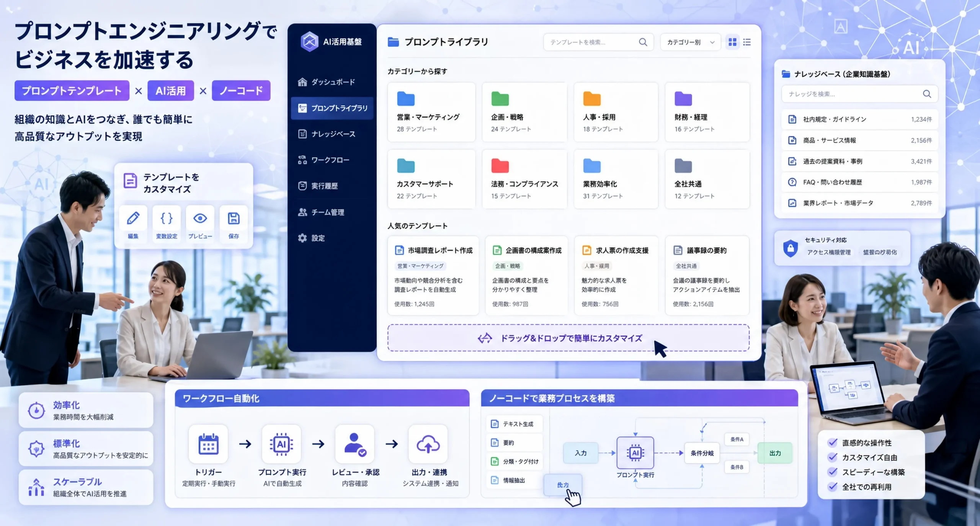The image size is (980, 526).
Task: Switch to list view
Action: [747, 42]
